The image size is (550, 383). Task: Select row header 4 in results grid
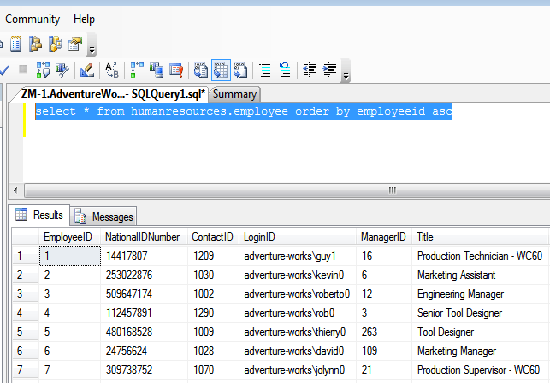25,313
